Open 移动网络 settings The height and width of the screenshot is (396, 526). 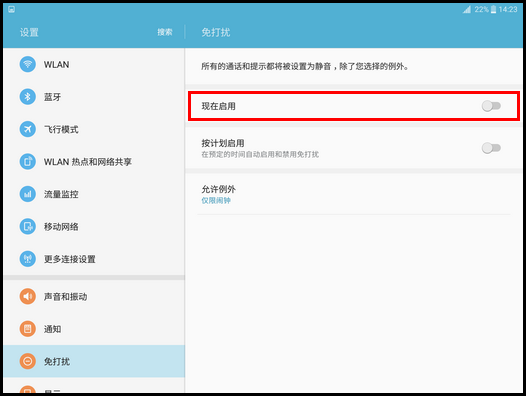(x=94, y=227)
